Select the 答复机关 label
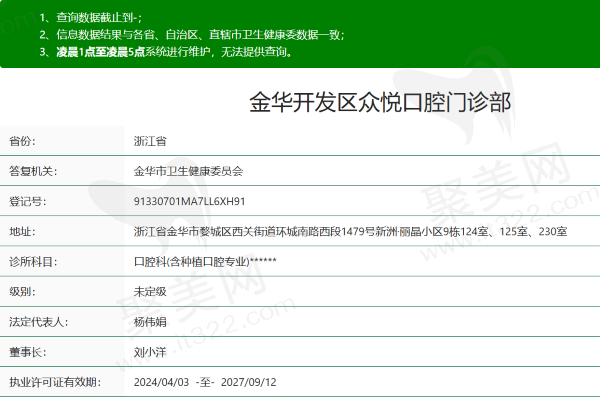This screenshot has height=399, width=600. (x=33, y=171)
